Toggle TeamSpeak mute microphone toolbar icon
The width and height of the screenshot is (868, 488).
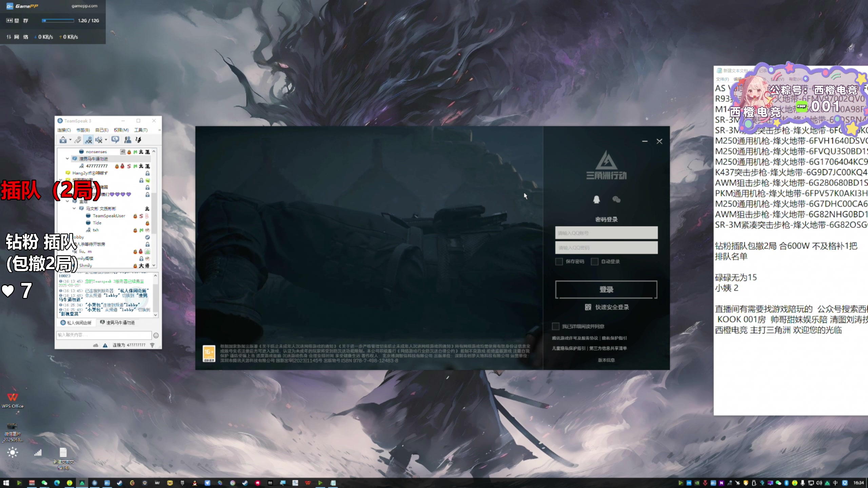(x=89, y=140)
